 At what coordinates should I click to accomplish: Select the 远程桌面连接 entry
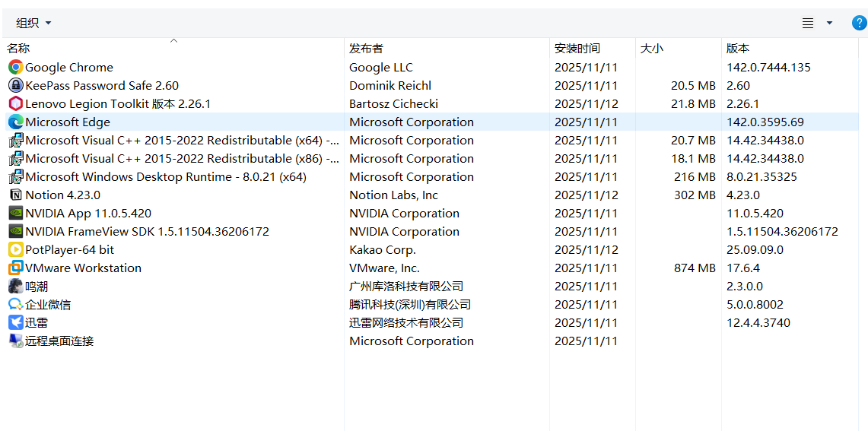coord(59,341)
